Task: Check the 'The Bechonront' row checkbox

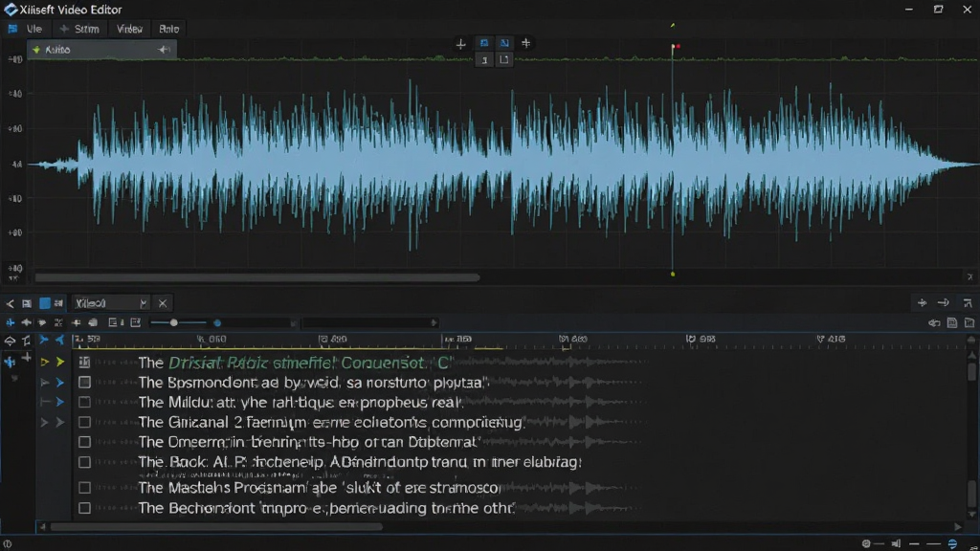Action: 84,509
